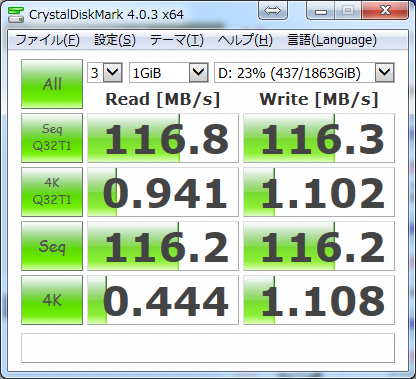Click the empty comment field at bottom
Viewport: 416px width, 379px height.
coord(208,348)
